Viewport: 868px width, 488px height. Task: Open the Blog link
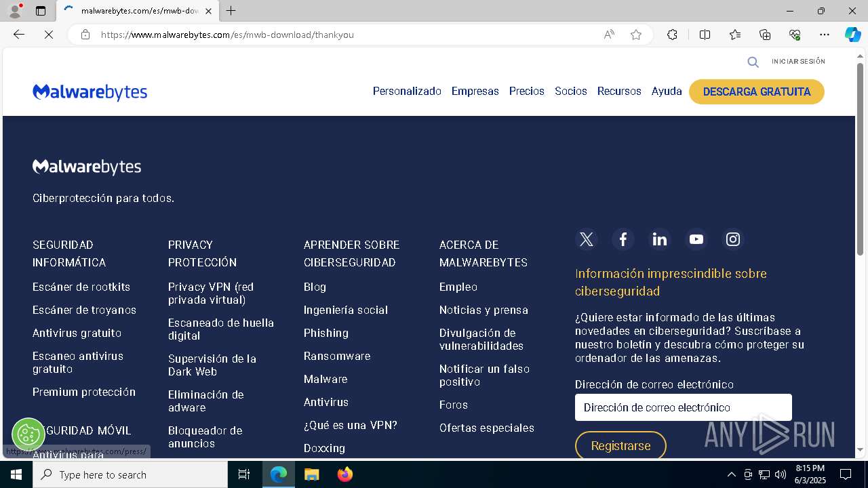tap(315, 287)
